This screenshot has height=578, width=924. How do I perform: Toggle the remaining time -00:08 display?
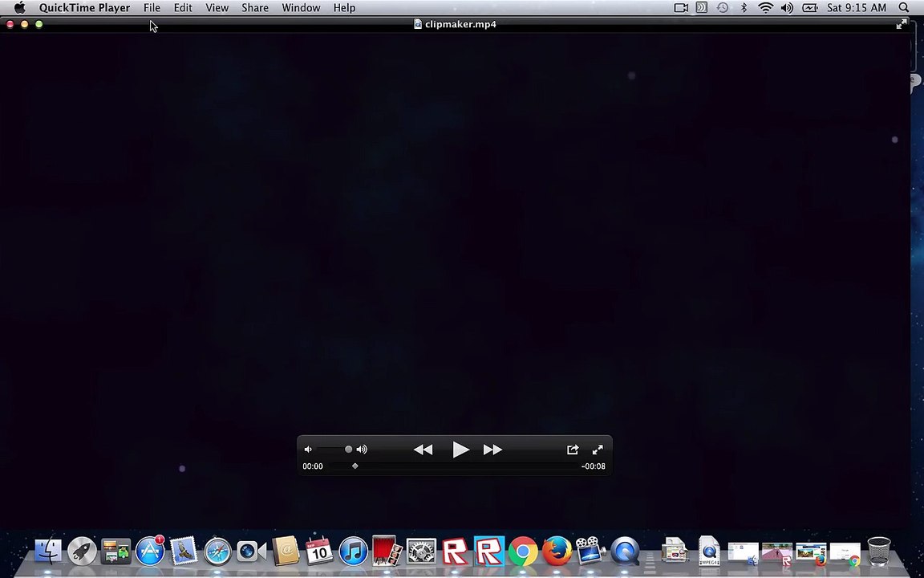point(593,466)
